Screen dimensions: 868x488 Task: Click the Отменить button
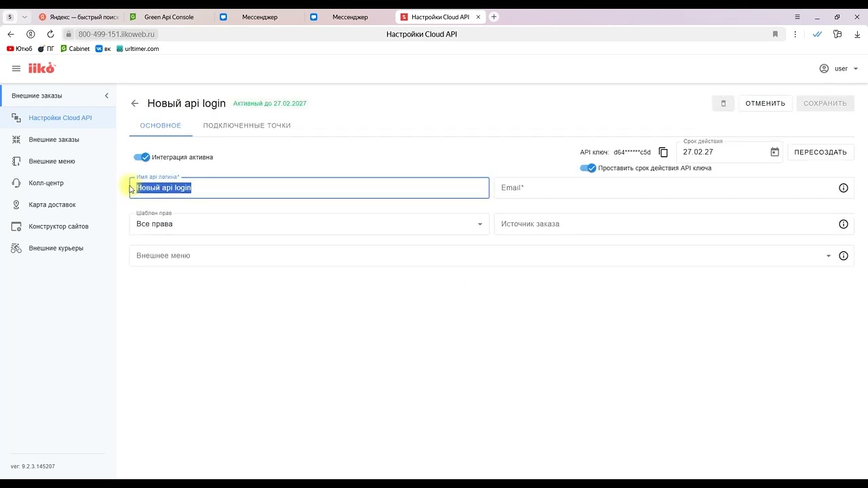click(x=765, y=104)
